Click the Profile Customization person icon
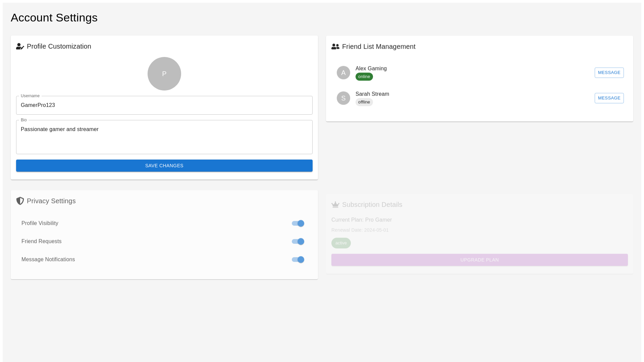Viewport: 644px width, 362px height. point(20,46)
